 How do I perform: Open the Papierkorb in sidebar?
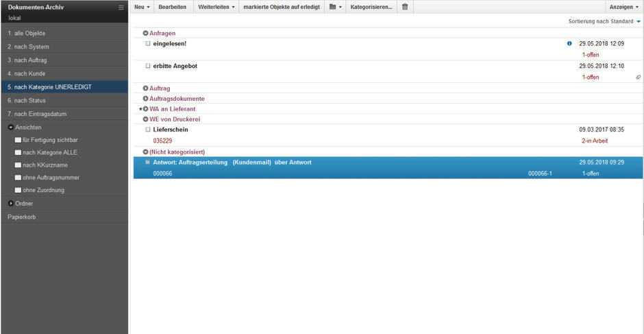tap(64, 217)
